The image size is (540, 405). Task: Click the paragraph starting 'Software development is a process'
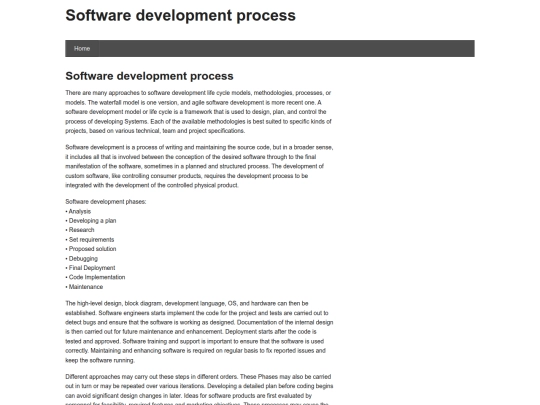tap(199, 166)
